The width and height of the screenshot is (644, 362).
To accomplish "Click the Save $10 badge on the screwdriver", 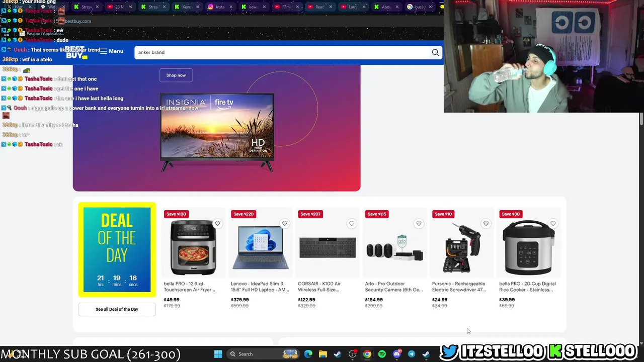I will (443, 214).
